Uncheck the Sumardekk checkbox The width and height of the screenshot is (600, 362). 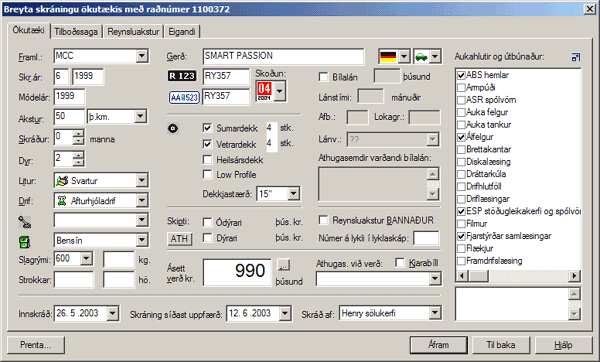tap(207, 128)
